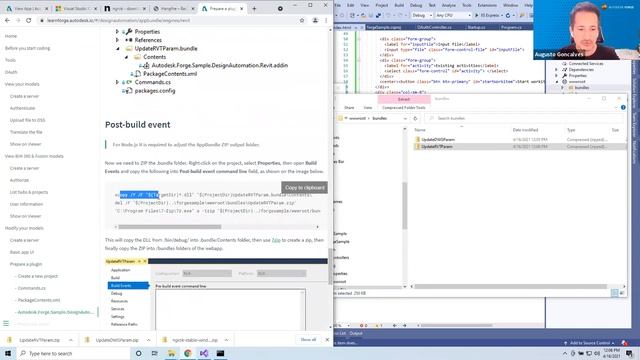This screenshot has width=640, height=360.
Task: Open Chrome's three-dot menu
Action: (326, 20)
